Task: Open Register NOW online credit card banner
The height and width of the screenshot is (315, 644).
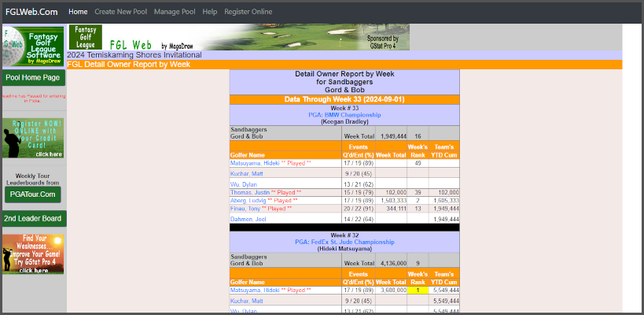Action: pos(33,138)
